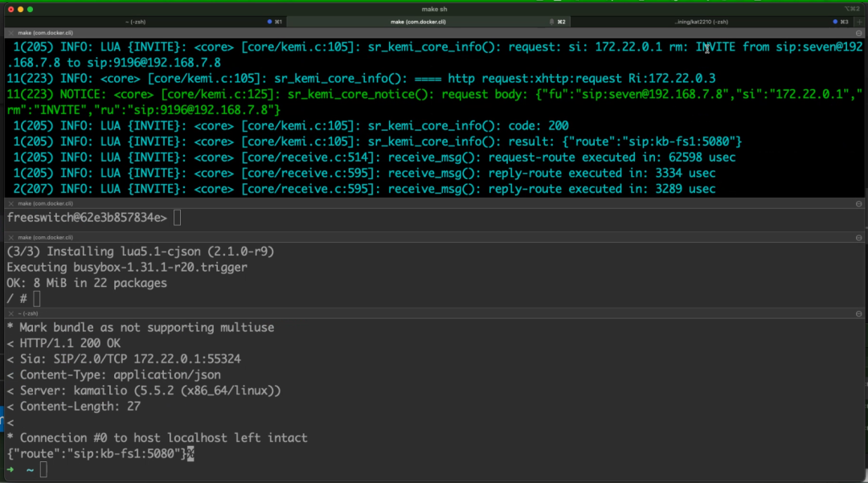Switch to the kat2210 (-zsh) tab
This screenshot has width=868, height=483.
[x=701, y=22]
